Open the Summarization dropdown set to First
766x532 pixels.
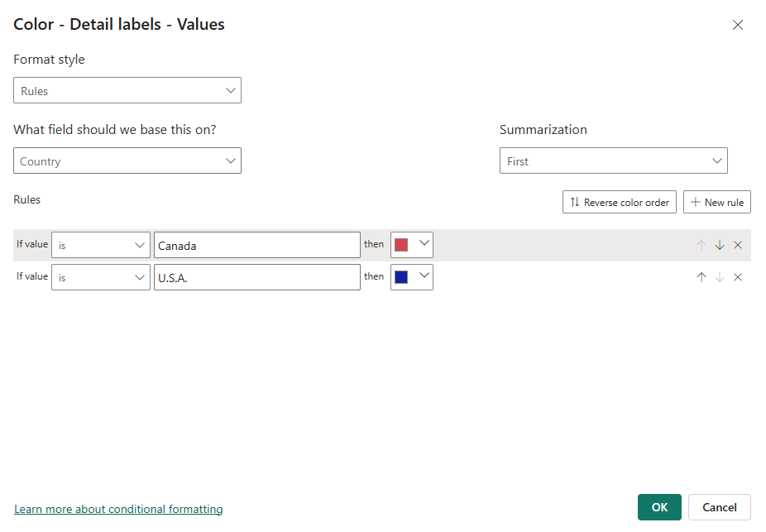(x=613, y=161)
